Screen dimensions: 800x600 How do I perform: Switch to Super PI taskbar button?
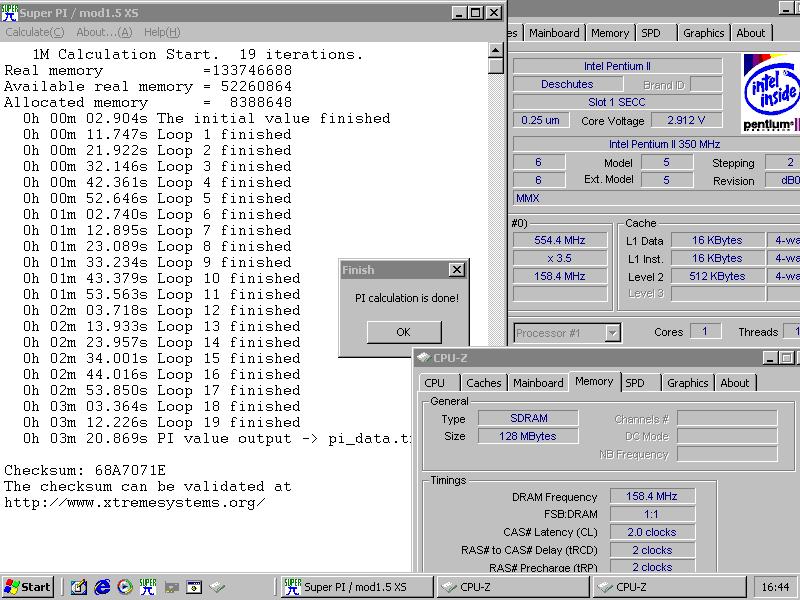[x=357, y=587]
